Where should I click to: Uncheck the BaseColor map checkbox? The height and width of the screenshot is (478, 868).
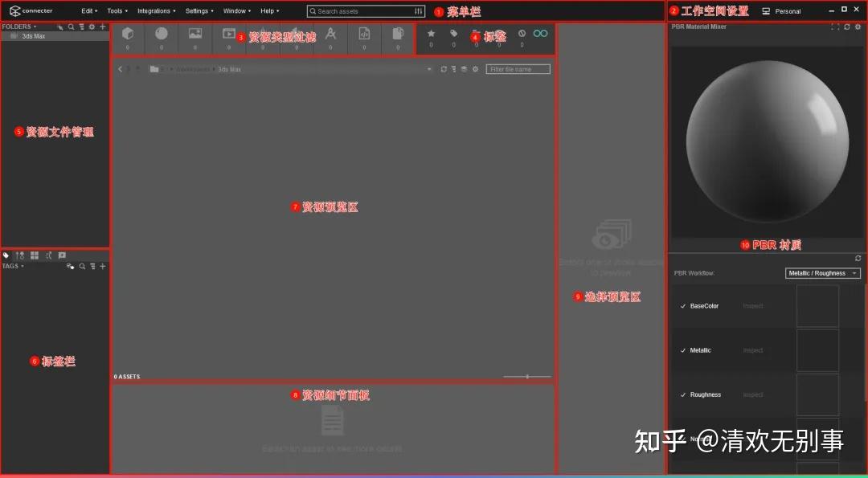(682, 306)
